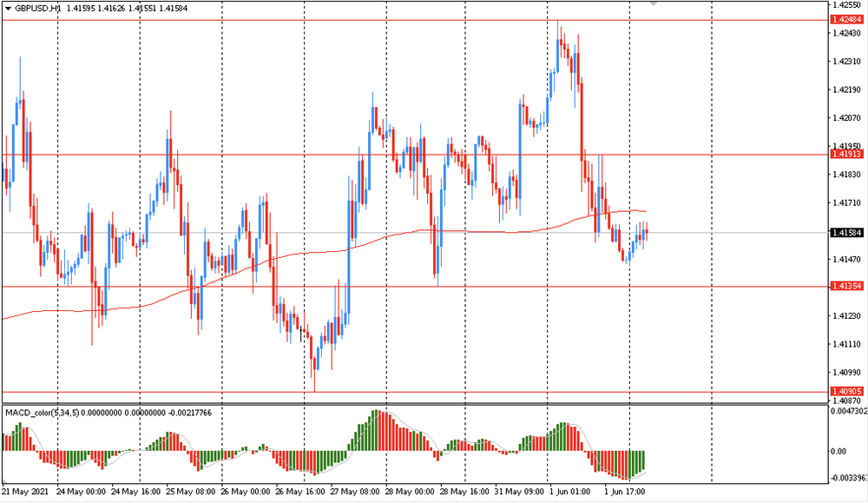Image resolution: width=868 pixels, height=503 pixels.
Task: Click price axis label 1.41470
Action: click(847, 259)
